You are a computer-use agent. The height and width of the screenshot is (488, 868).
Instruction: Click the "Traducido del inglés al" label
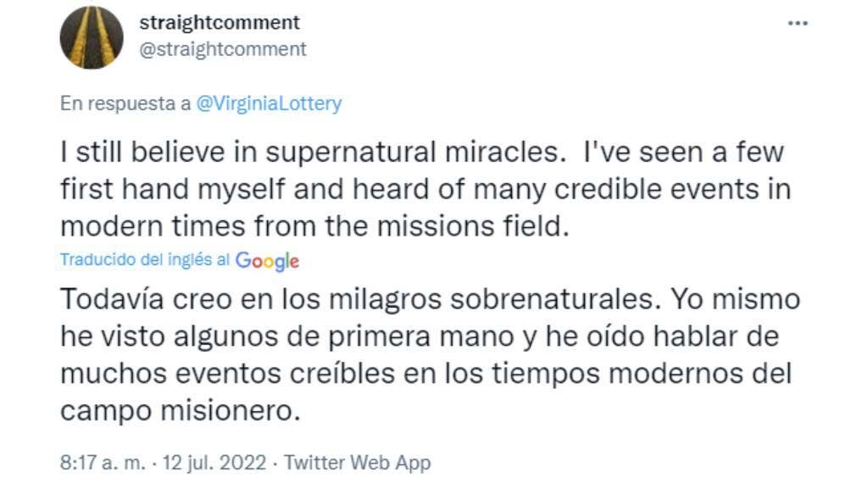coord(145,260)
